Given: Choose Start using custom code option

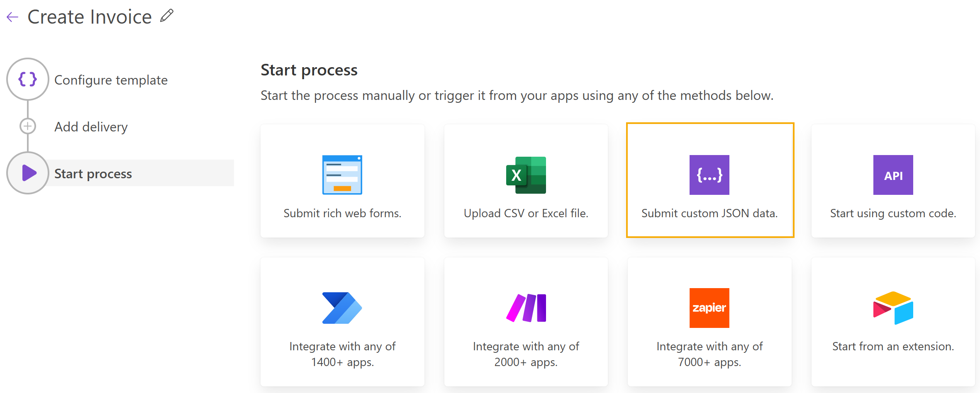Looking at the screenshot, I should click(893, 181).
